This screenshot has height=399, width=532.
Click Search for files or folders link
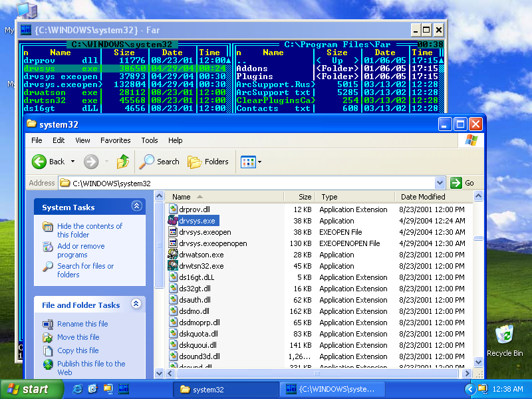click(x=86, y=271)
